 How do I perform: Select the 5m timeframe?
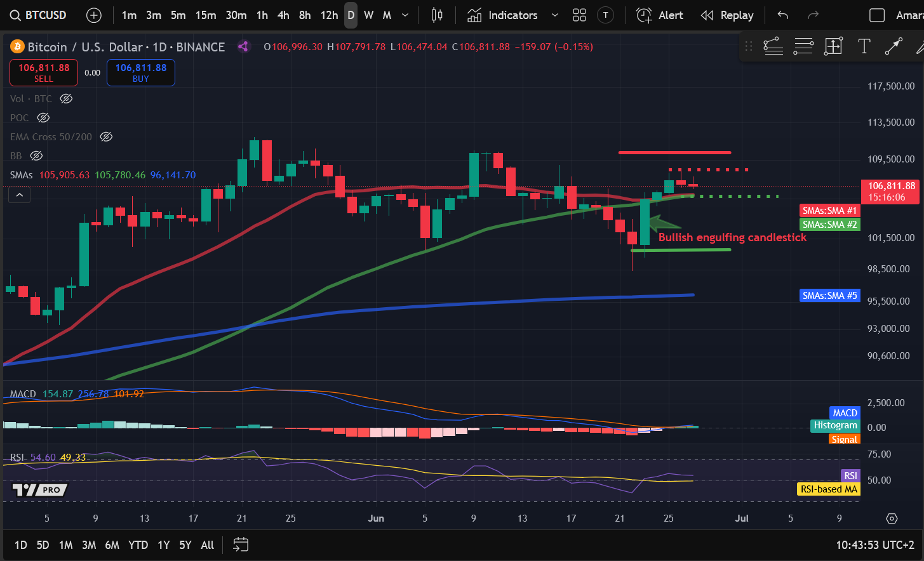tap(178, 15)
